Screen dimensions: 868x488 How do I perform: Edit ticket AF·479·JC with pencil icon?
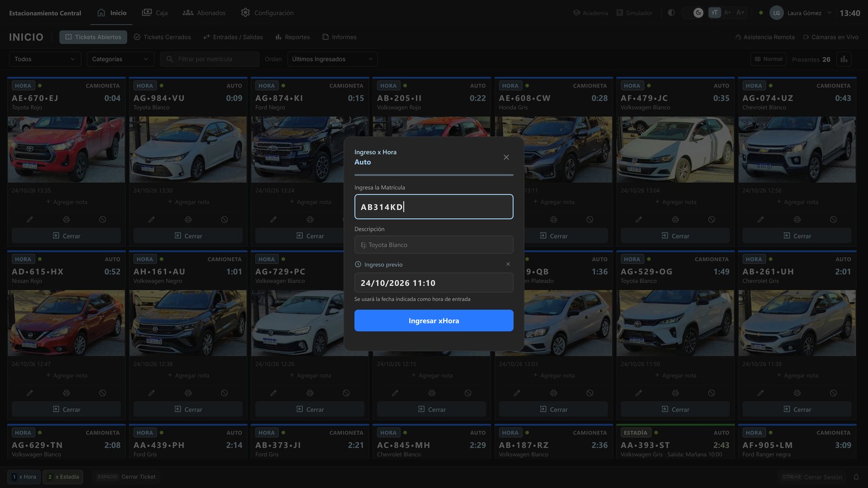pyautogui.click(x=639, y=220)
